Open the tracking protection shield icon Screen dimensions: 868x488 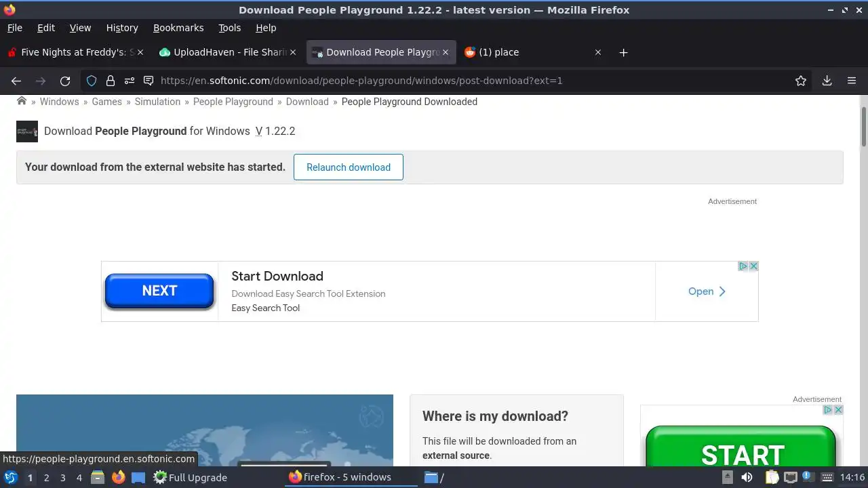tap(92, 81)
